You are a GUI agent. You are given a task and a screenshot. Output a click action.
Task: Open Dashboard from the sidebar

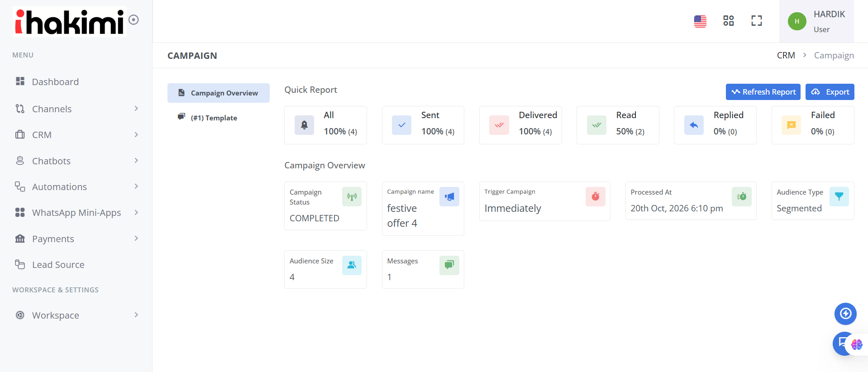coord(55,82)
